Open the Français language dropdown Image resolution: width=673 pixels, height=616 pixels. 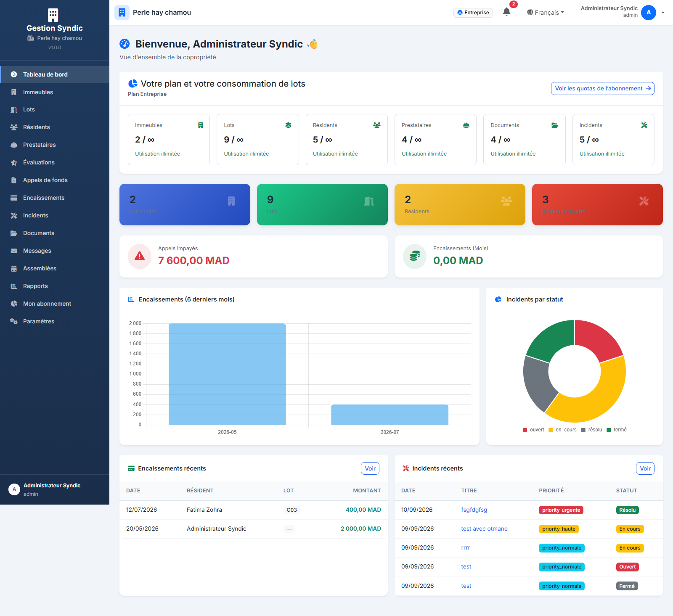pyautogui.click(x=546, y=13)
